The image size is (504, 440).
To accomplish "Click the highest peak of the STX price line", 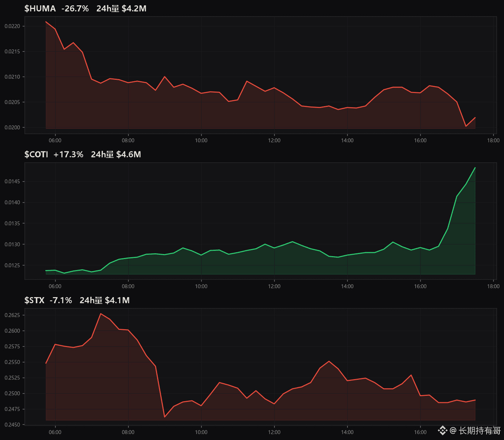I will [x=101, y=314].
